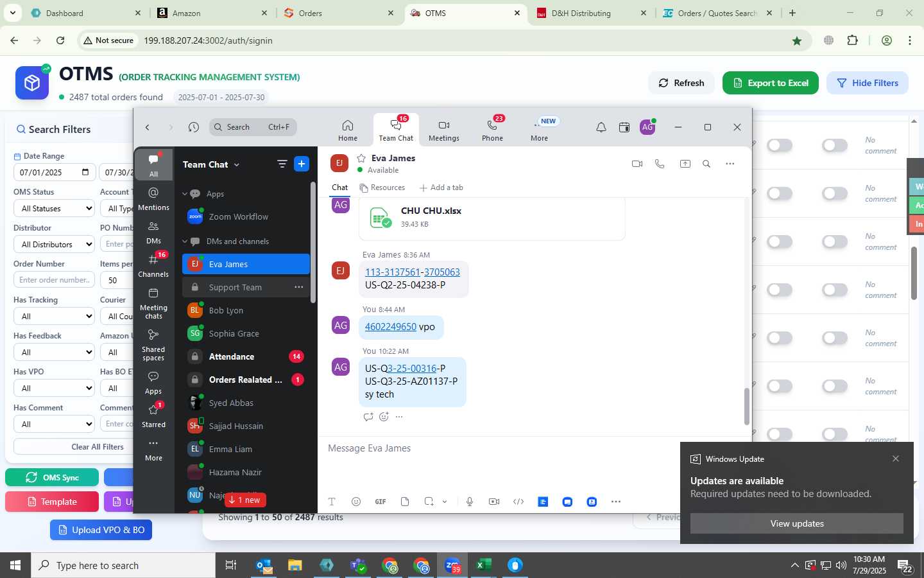Screen dimensions: 924x578
Task: Open All Distributors dropdown
Action: (55, 245)
